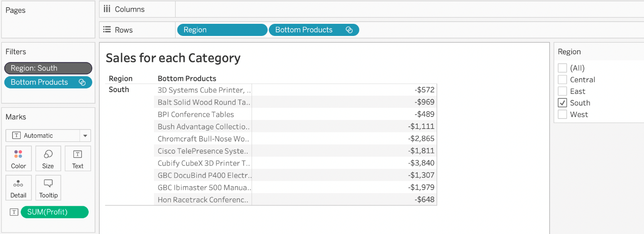
Task: Select the SUM(Profit) green pill
Action: 54,212
